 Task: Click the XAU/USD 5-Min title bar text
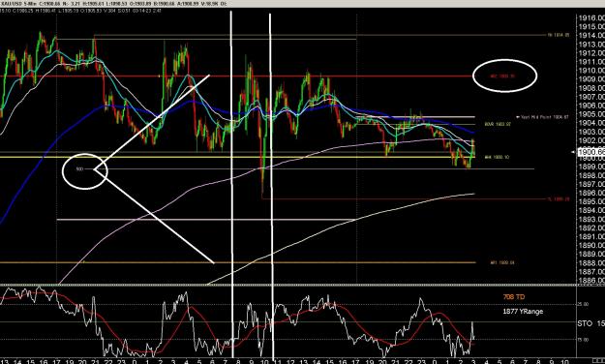click(114, 4)
